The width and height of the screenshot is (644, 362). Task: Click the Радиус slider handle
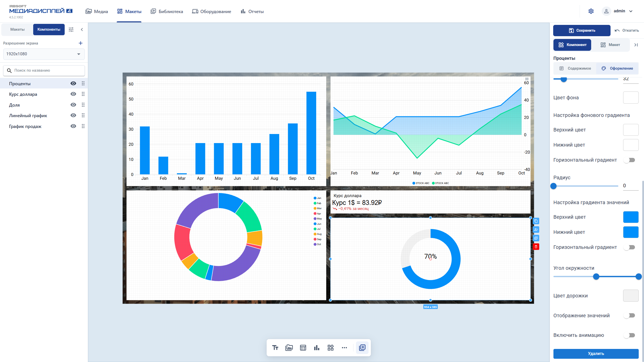(x=553, y=186)
